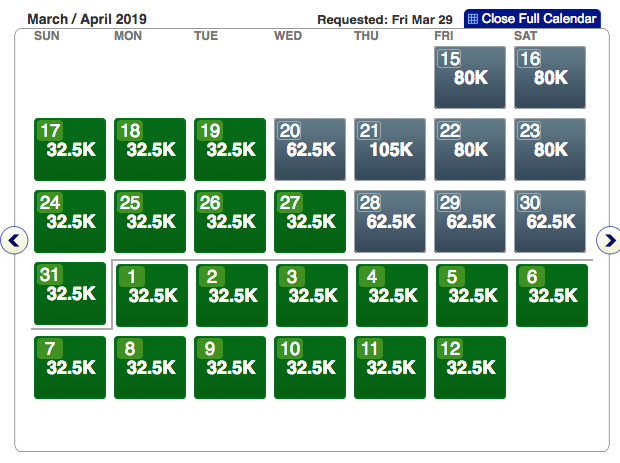Image resolution: width=620 pixels, height=463 pixels.
Task: Choose March 21 priced at 105K
Action: pos(390,149)
